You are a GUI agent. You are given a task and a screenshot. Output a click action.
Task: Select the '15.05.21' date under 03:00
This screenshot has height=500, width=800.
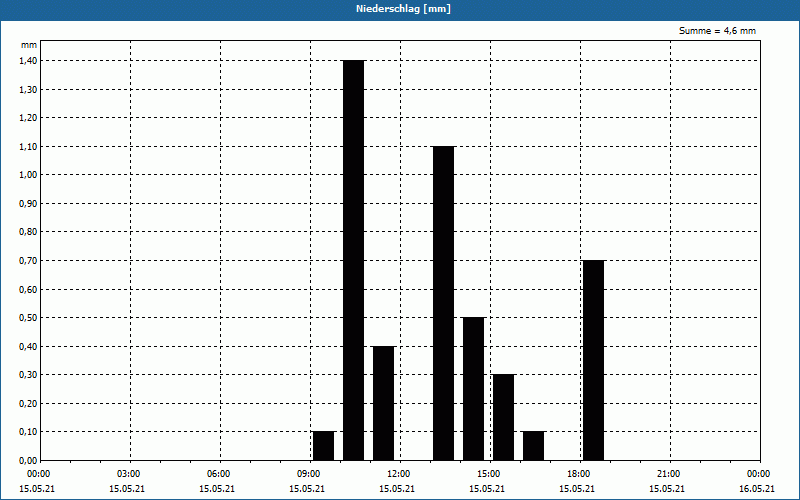(127, 489)
